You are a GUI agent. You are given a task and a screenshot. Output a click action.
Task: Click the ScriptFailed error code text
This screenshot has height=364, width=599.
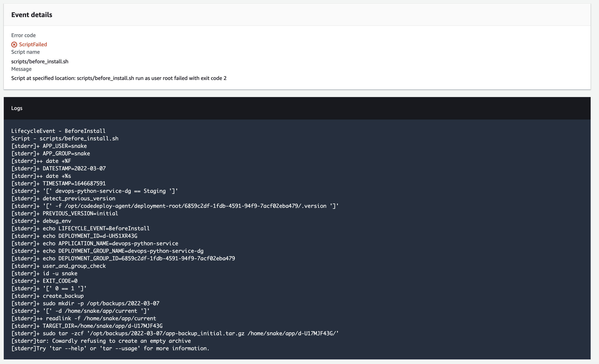[33, 44]
